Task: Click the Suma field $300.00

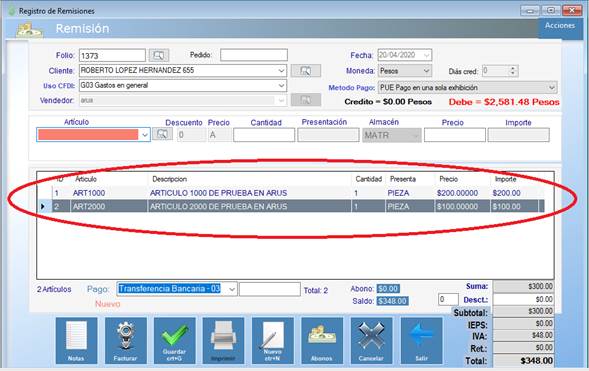Action: 523,287
